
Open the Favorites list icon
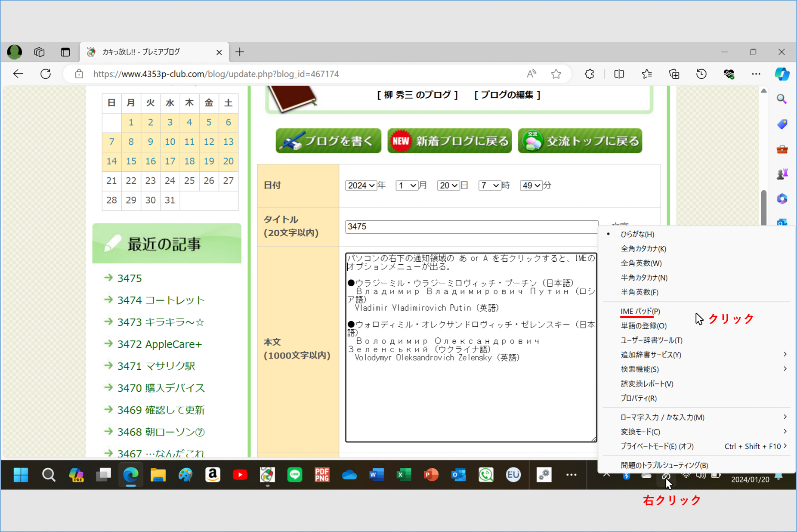coord(646,74)
